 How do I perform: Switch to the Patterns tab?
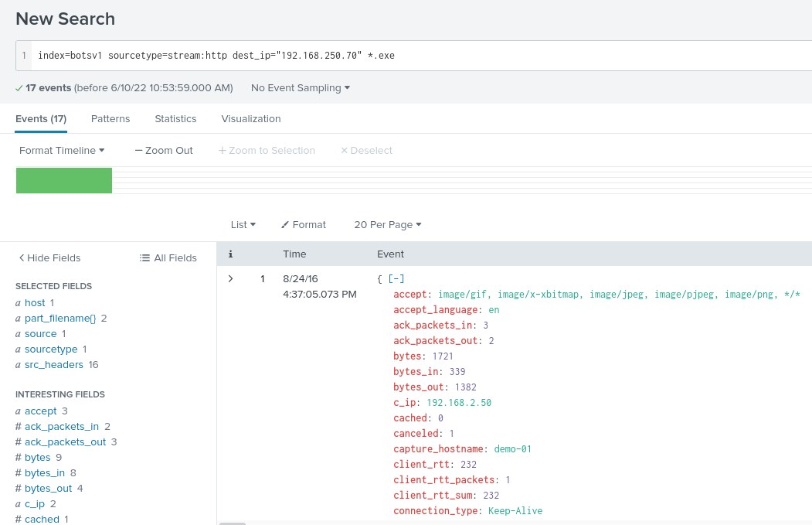(x=110, y=118)
